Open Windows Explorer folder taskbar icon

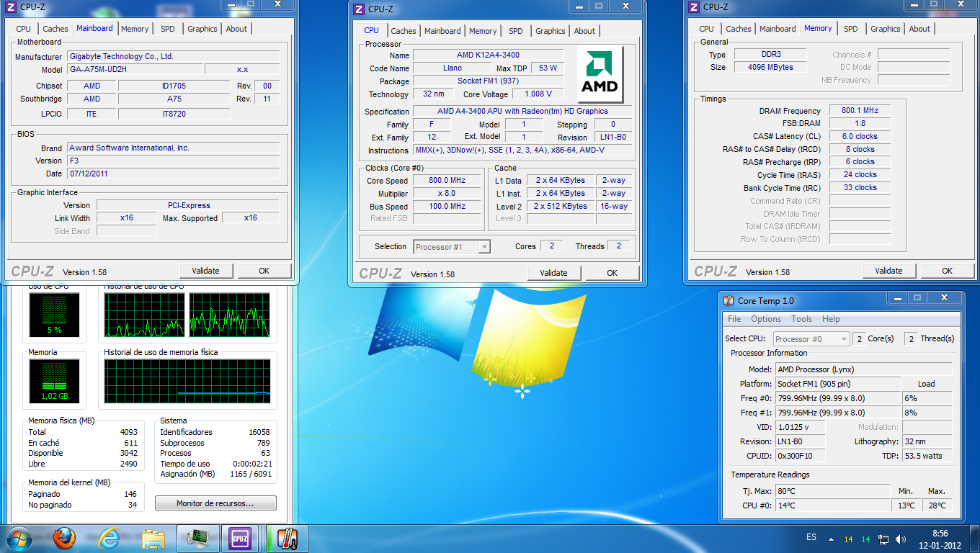[153, 538]
